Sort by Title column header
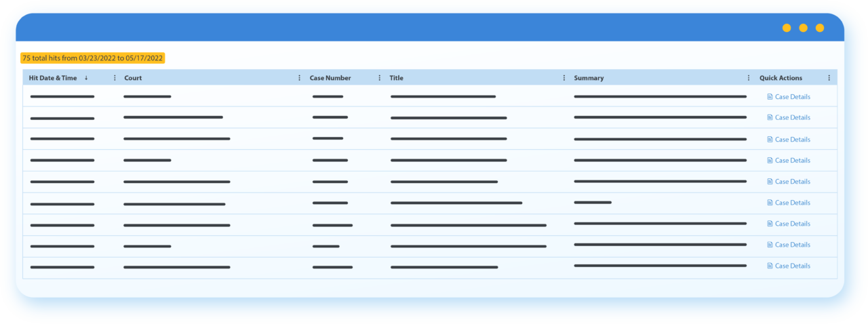This screenshot has height=324, width=868. 396,78
